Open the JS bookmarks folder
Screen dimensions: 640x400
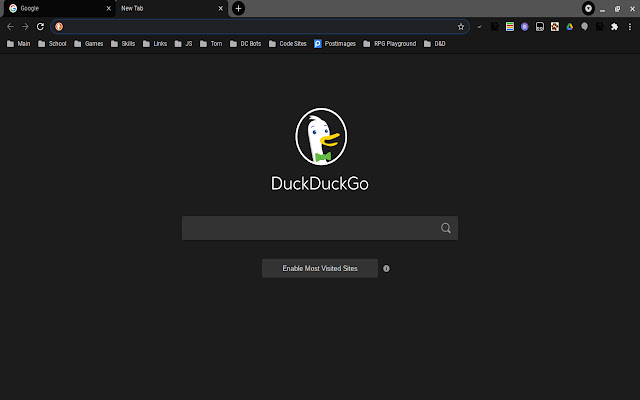click(183, 44)
